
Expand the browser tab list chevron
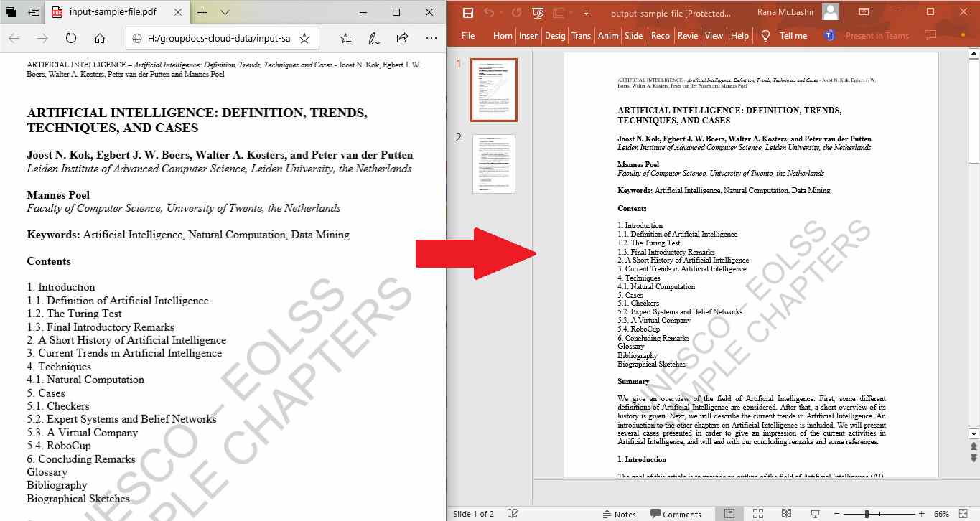225,12
